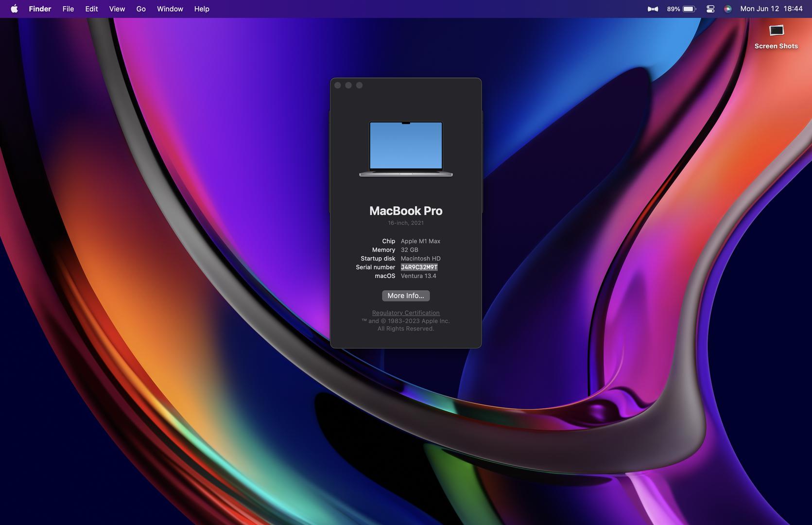The height and width of the screenshot is (525, 812).
Task: Click the highlighted serial number J4R9C32M9T
Action: pos(419,267)
